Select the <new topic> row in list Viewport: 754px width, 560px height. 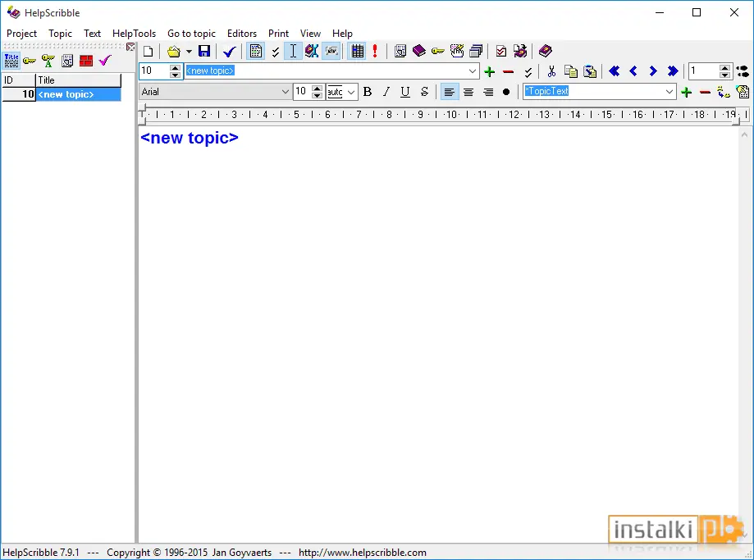[x=62, y=94]
